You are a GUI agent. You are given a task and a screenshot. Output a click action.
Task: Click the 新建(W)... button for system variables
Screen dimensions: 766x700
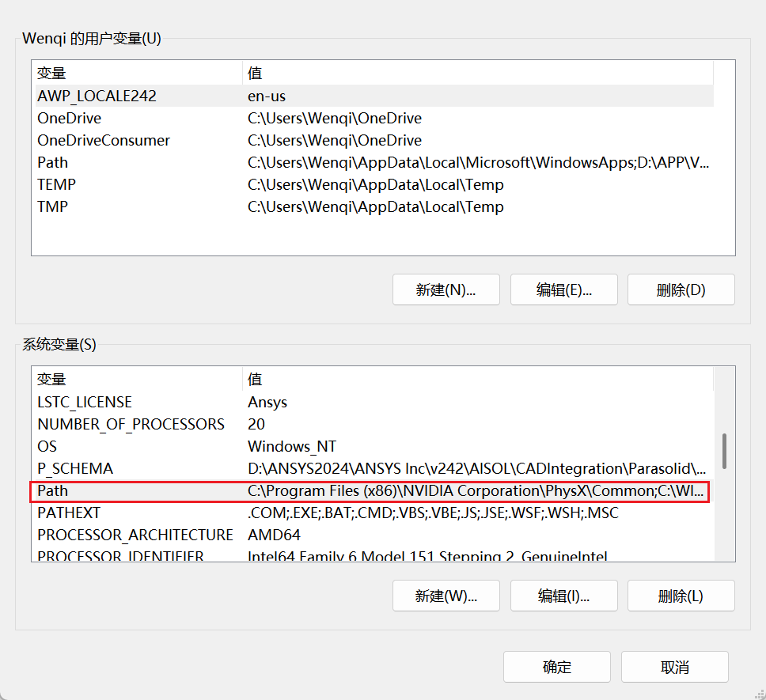coord(446,596)
